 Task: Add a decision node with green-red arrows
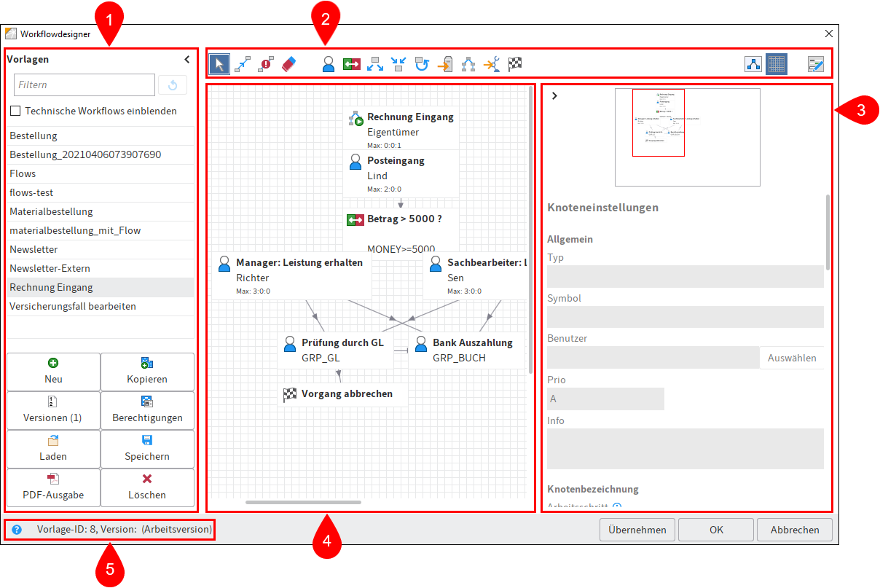click(352, 64)
